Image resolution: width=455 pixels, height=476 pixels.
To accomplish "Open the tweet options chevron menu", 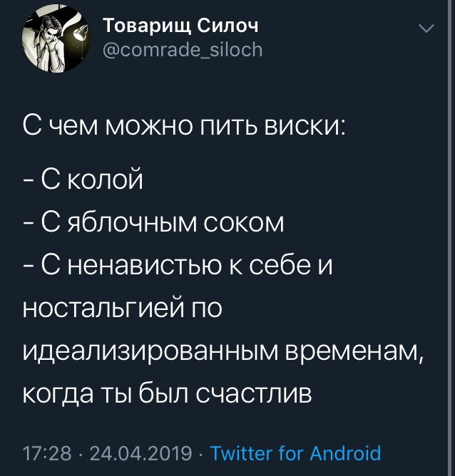I will 426,29.
